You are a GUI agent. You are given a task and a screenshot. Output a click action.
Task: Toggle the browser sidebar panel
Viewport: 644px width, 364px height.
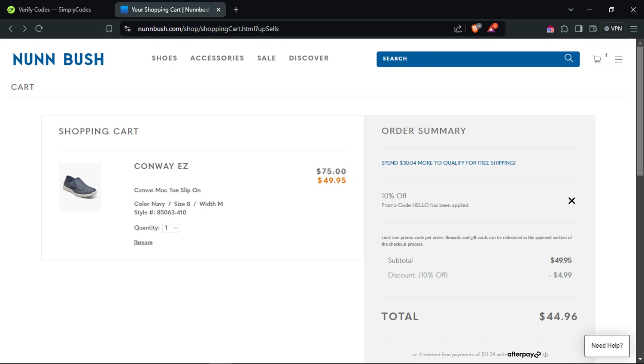pos(579,29)
